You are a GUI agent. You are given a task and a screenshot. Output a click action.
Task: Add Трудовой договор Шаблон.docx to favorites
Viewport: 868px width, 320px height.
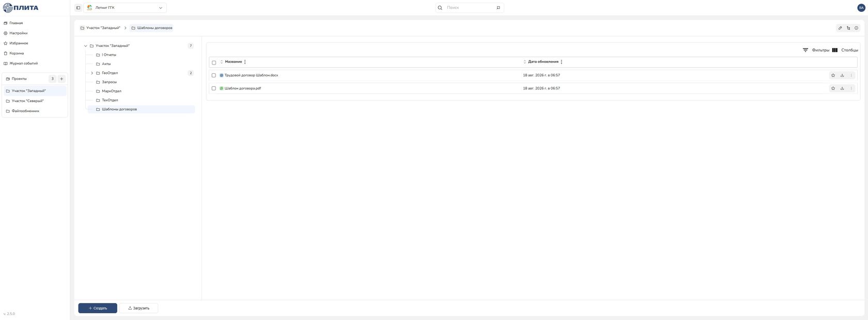tap(833, 75)
